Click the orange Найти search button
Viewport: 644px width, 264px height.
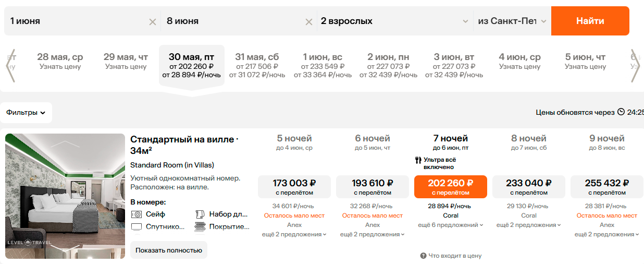tap(590, 21)
